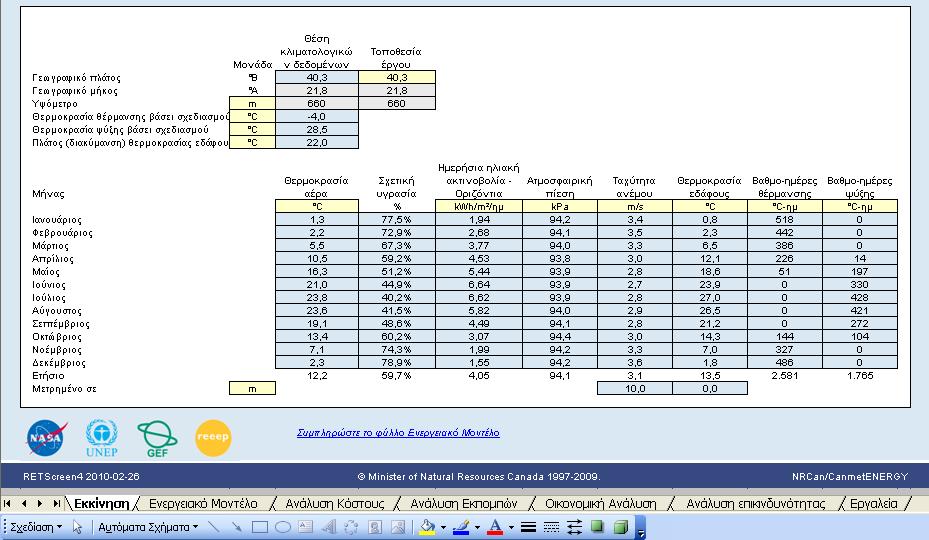Open solar radiation unit kWh/m²/ημ dropdown
Screen dimensions: 929x540
[479, 206]
